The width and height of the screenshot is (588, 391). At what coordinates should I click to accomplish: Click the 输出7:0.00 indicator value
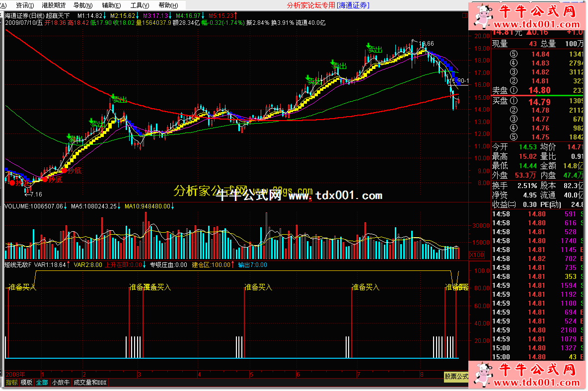coord(252,265)
